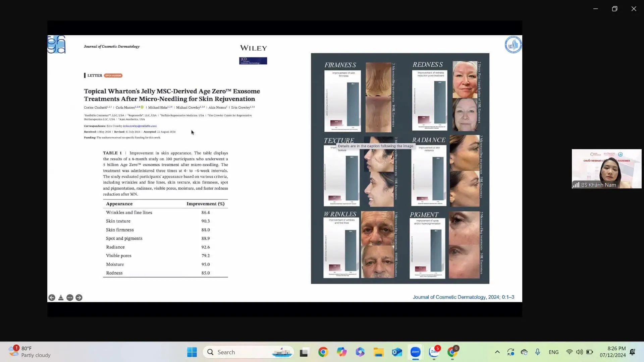
Task: Open Zalo from the taskbar
Action: [434, 352]
